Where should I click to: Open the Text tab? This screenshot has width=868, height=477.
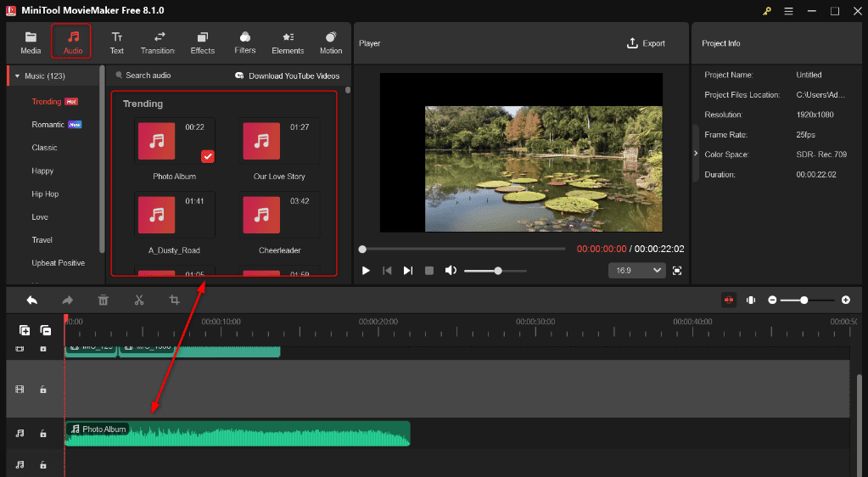[117, 42]
